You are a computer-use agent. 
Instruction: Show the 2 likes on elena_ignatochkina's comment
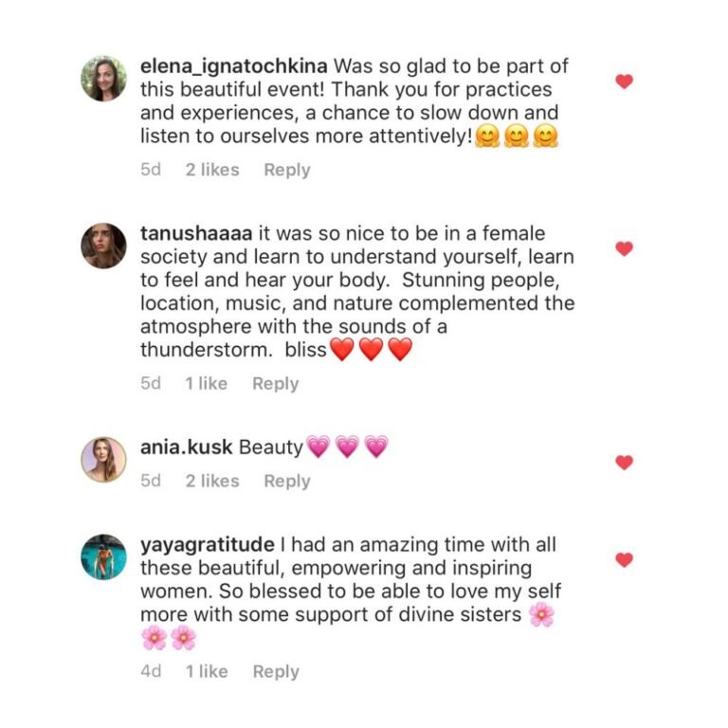tap(212, 170)
